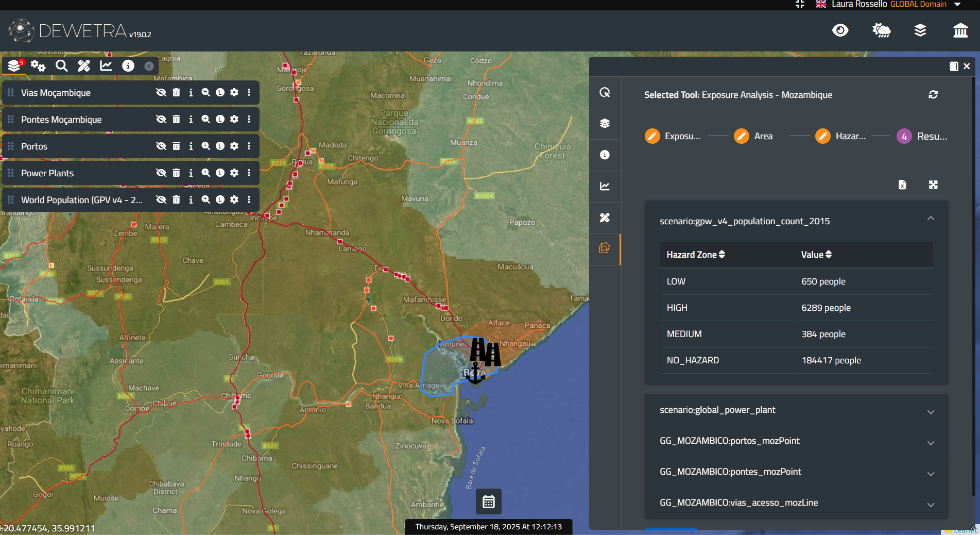Refresh the selected Exposure Analysis tool
The width and height of the screenshot is (980, 535).
pyautogui.click(x=933, y=95)
